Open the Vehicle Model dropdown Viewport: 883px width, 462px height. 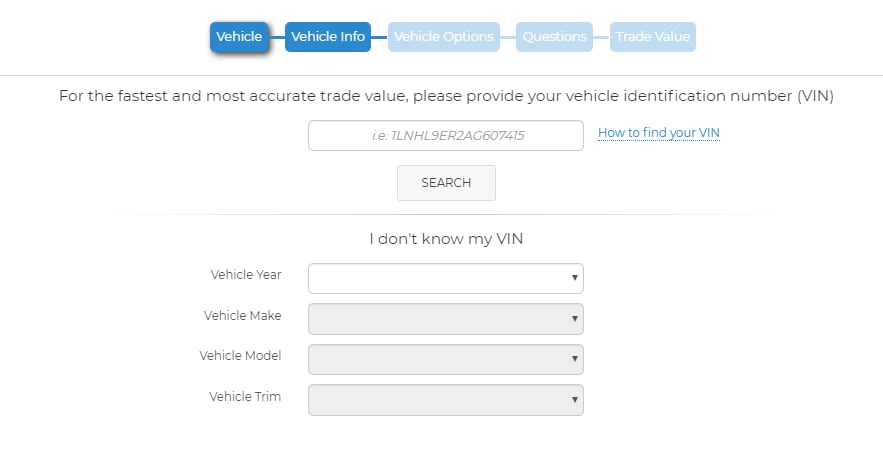(445, 359)
